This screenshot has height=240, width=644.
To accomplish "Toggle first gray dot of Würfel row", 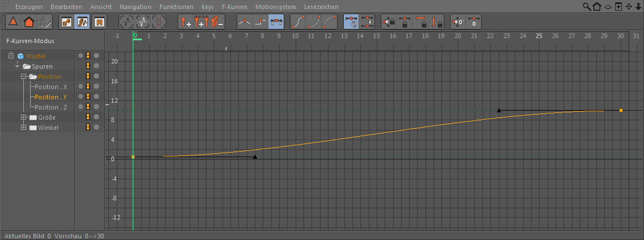I will coord(81,56).
